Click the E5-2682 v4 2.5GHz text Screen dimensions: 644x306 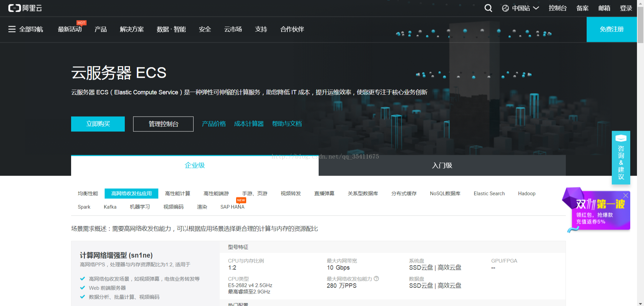click(250, 285)
